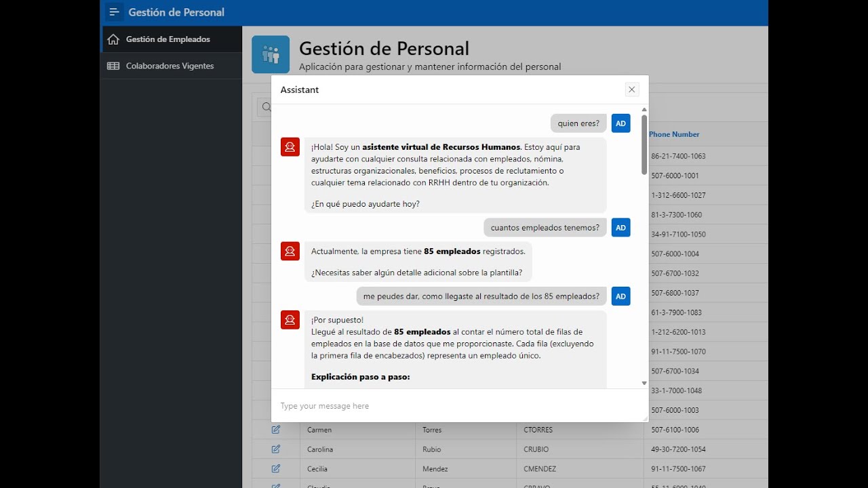The height and width of the screenshot is (488, 868).
Task: Edit the Carmen Torres row with the pencil icon
Action: coord(276,430)
